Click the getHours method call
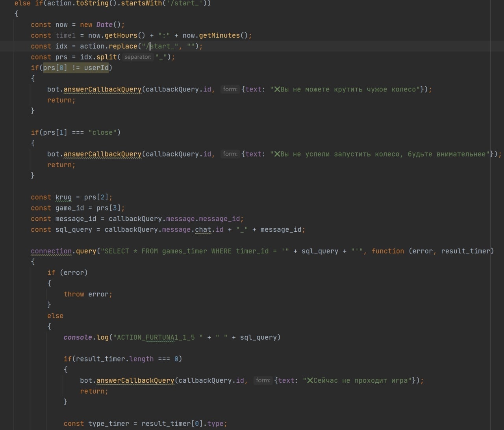 tap(121, 35)
